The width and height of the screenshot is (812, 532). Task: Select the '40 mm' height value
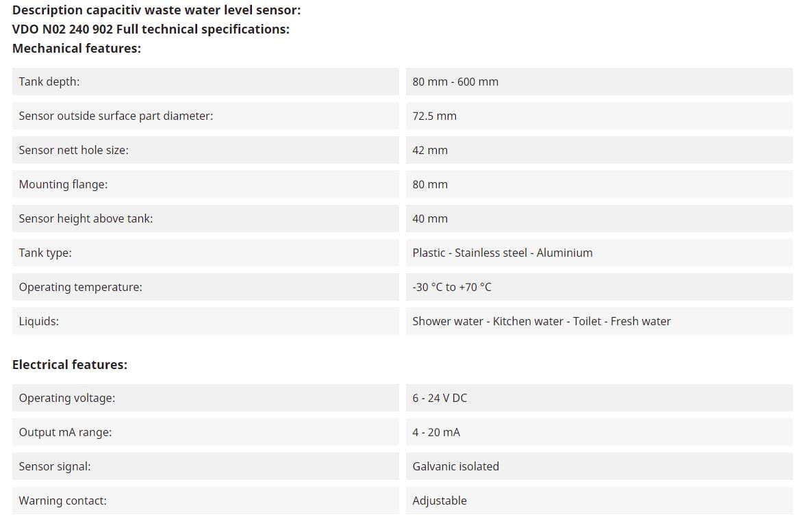[430, 218]
